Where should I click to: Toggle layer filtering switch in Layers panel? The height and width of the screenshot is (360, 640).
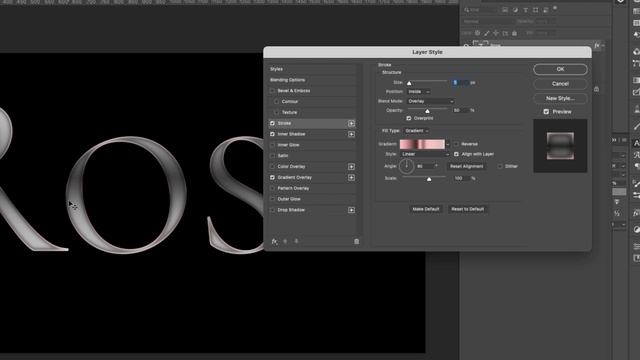(555, 8)
